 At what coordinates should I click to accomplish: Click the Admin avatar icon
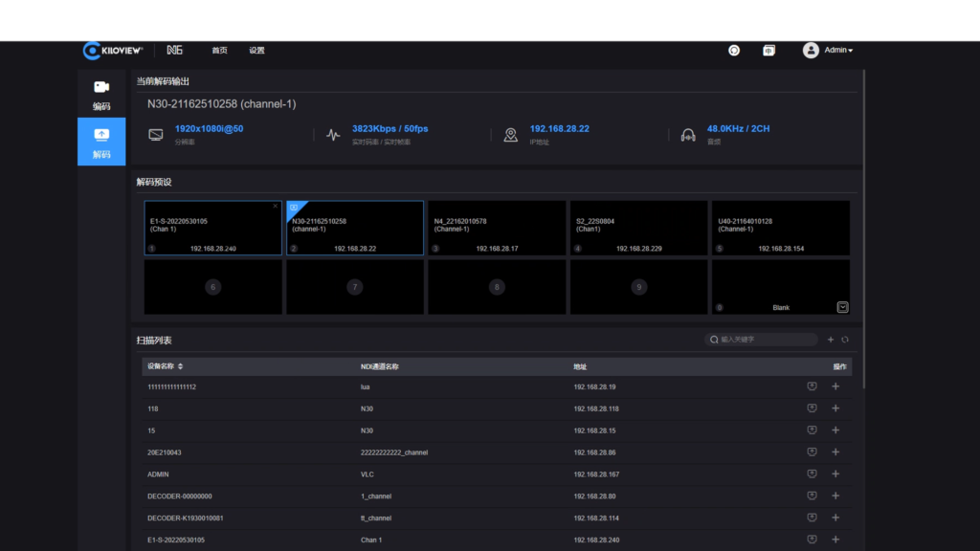click(811, 51)
